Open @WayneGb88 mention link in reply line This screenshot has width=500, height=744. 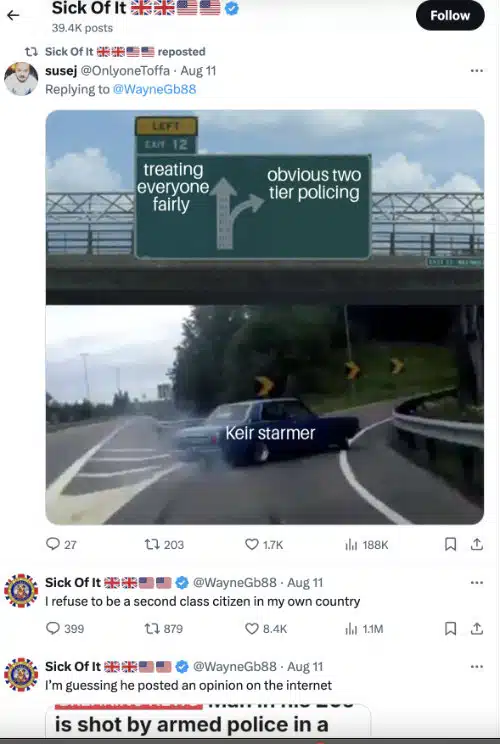pos(154,89)
